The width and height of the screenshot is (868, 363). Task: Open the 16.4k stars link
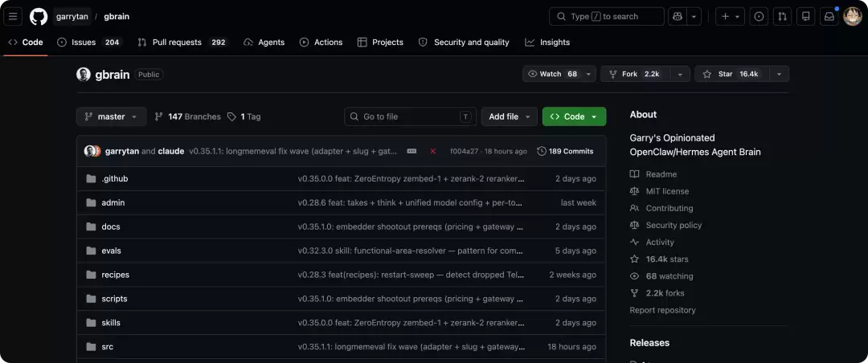[659, 259]
